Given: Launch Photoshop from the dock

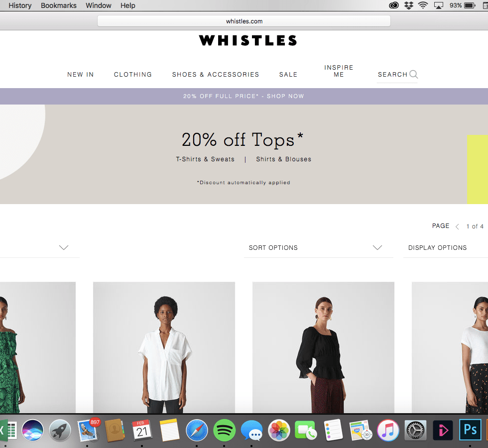Looking at the screenshot, I should pyautogui.click(x=470, y=430).
